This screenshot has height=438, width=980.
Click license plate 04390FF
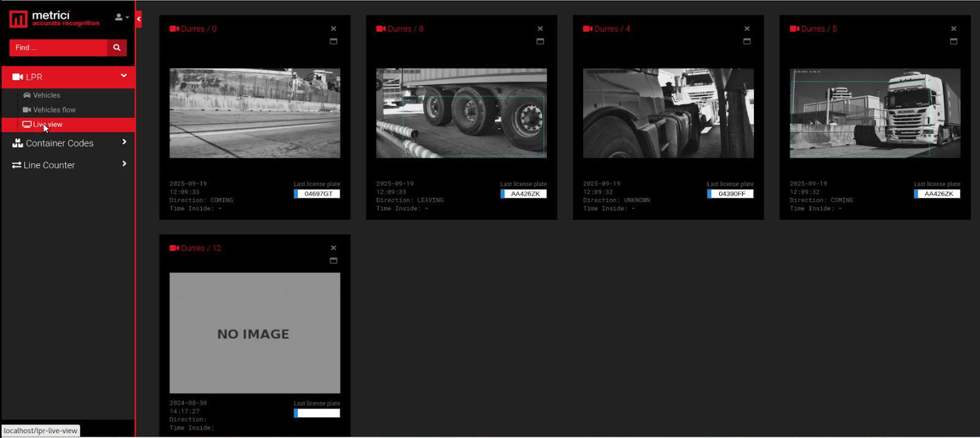pyautogui.click(x=731, y=194)
